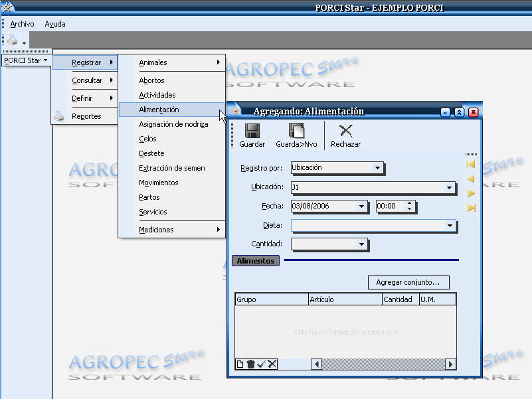This screenshot has width=532, height=399.
Task: Open the Consultar submenu
Action: [x=85, y=80]
